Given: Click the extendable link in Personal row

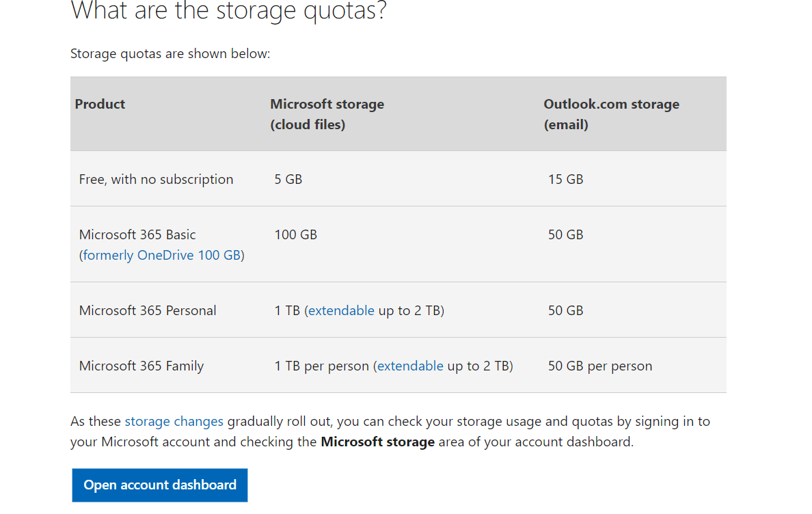Looking at the screenshot, I should [x=340, y=310].
